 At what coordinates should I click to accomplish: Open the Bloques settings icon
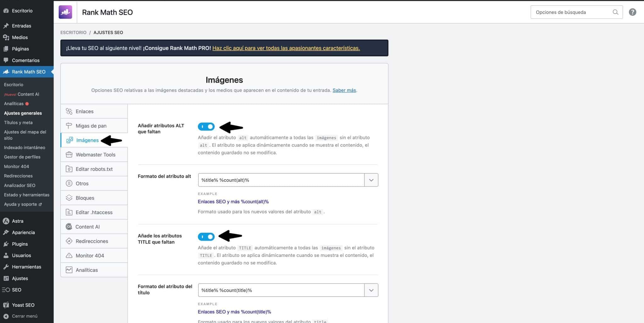[69, 198]
